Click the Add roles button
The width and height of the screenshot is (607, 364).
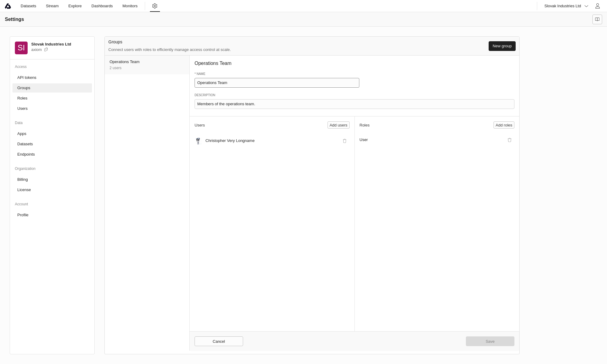pyautogui.click(x=504, y=125)
